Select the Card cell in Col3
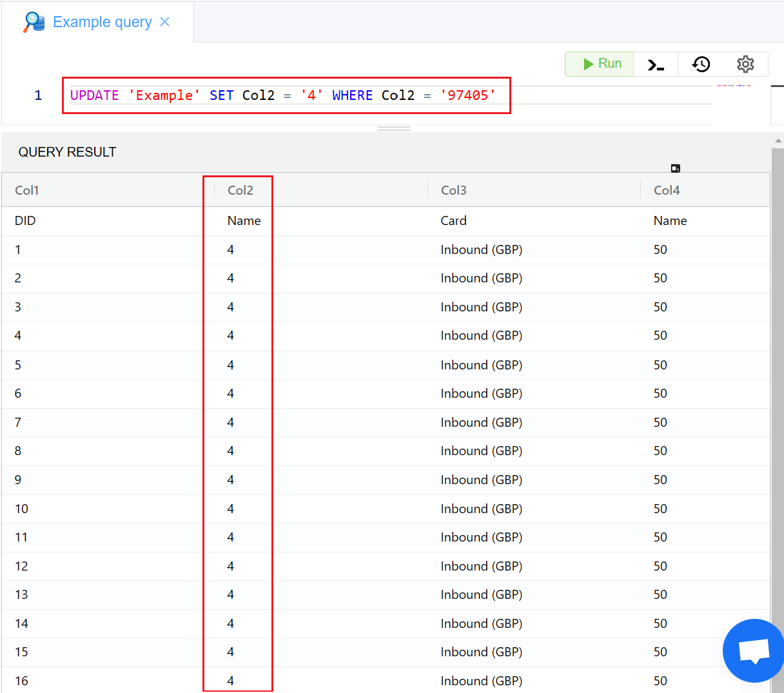The height and width of the screenshot is (693, 784). [x=453, y=220]
